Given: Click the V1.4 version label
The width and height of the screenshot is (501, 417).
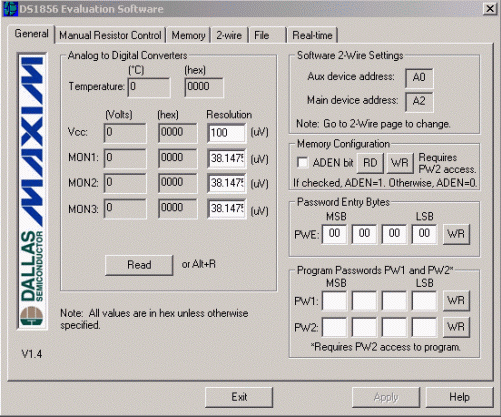Looking at the screenshot, I should coord(32,354).
